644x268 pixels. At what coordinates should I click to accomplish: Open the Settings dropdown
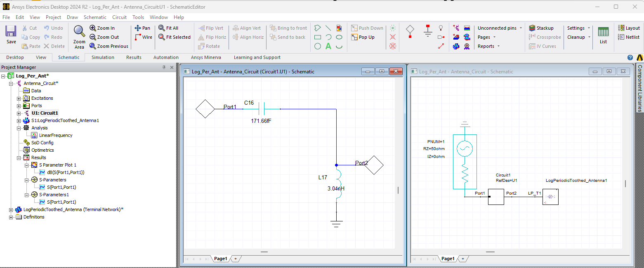click(x=576, y=28)
